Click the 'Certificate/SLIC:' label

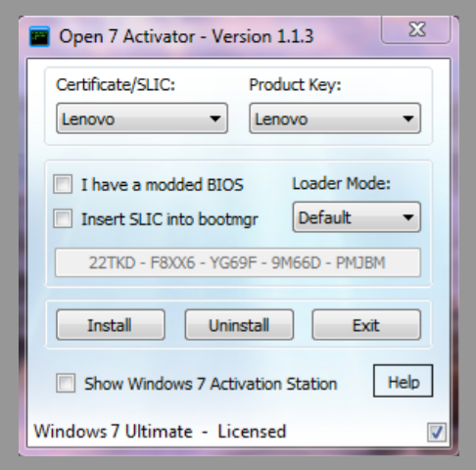116,85
